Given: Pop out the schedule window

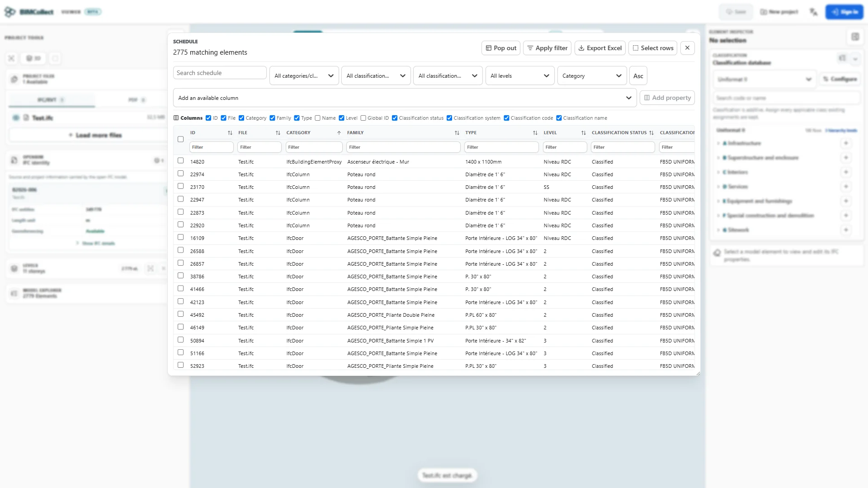Looking at the screenshot, I should coord(501,48).
